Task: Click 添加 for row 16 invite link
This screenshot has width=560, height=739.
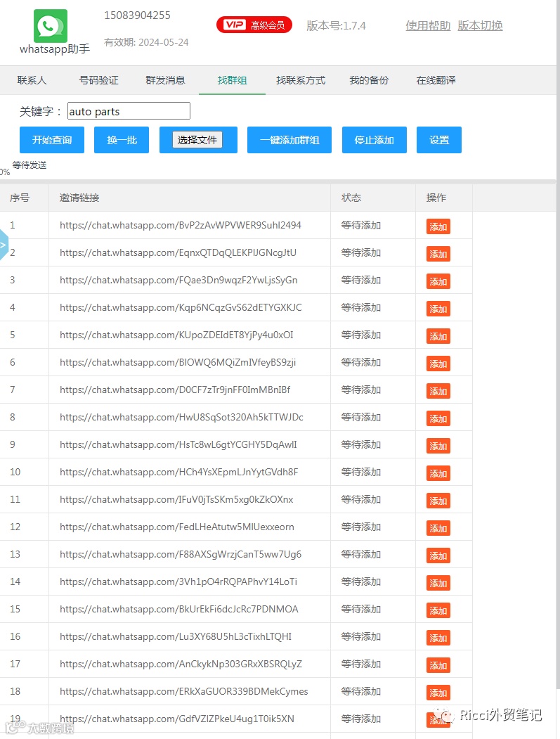Action: (x=438, y=638)
